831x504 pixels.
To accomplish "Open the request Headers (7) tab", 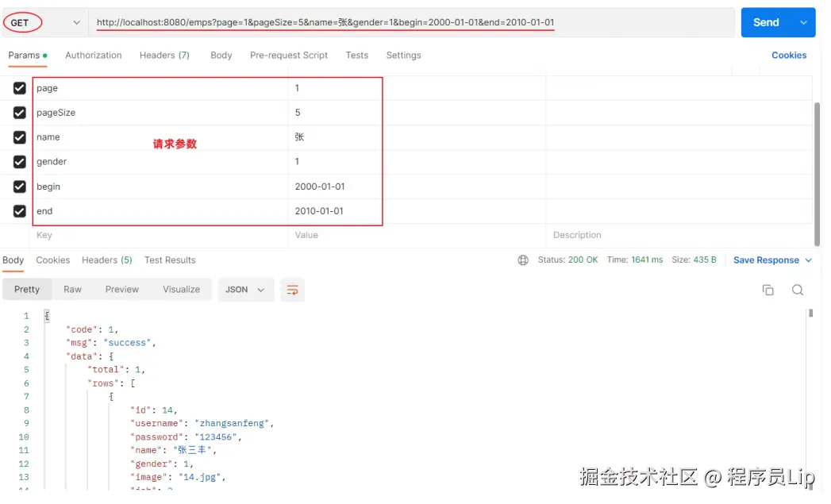I will [x=164, y=55].
